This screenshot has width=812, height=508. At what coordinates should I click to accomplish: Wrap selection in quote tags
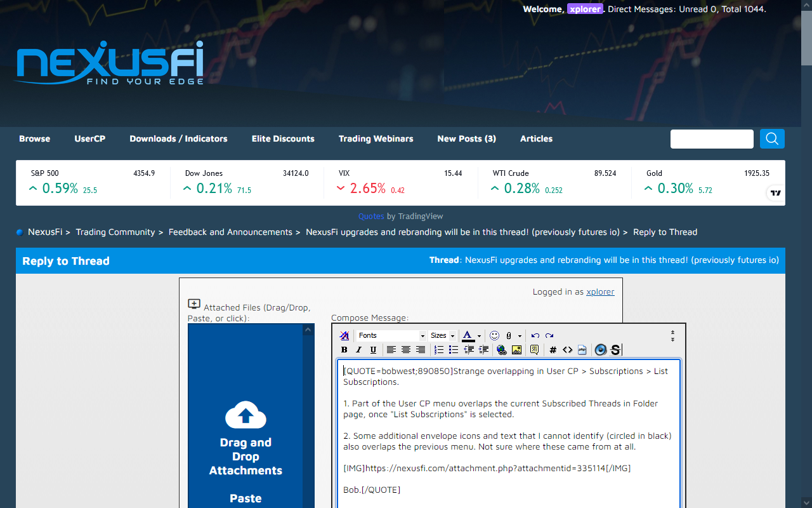[534, 350]
